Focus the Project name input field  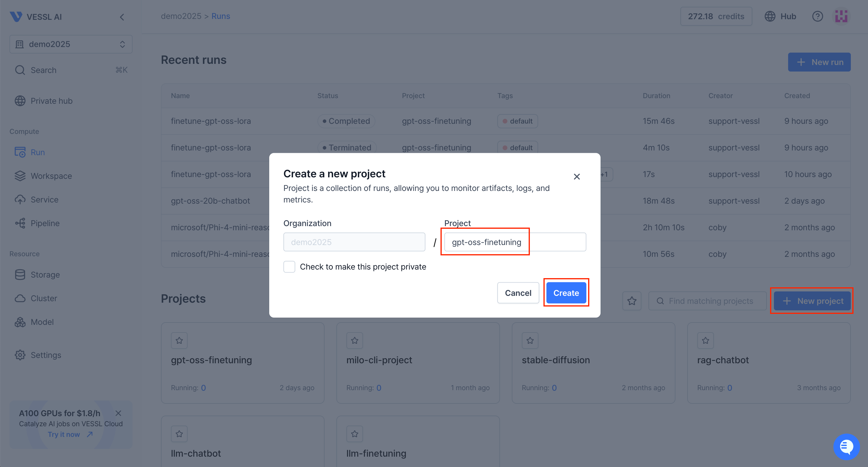pos(515,242)
